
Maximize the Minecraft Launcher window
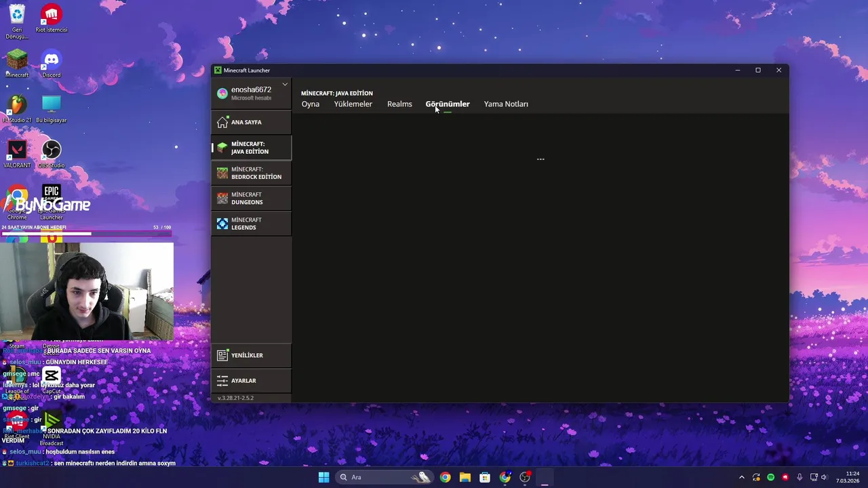point(758,70)
